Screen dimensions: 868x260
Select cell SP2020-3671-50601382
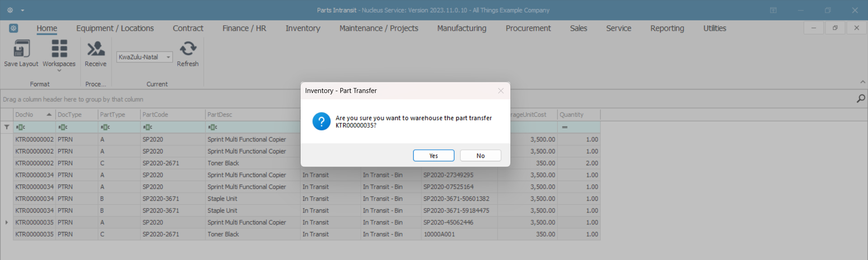click(459, 199)
